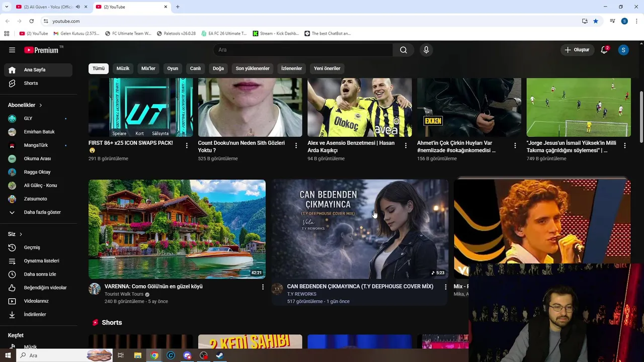
Task: Click in the YouTube Ara search field
Action: pyautogui.click(x=303, y=50)
